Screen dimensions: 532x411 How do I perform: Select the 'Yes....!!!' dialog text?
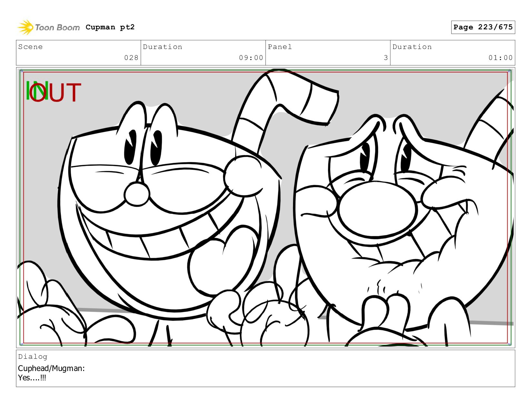tap(32, 378)
